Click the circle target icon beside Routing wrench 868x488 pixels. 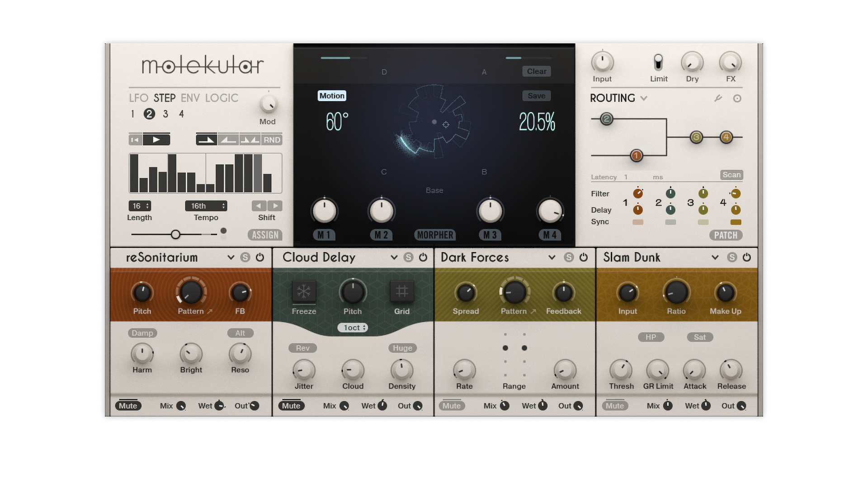[x=737, y=99]
